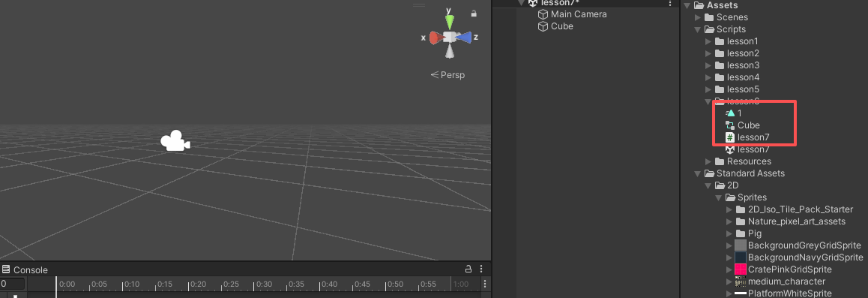Collapse the Standard Assets folder arrow

click(698, 173)
